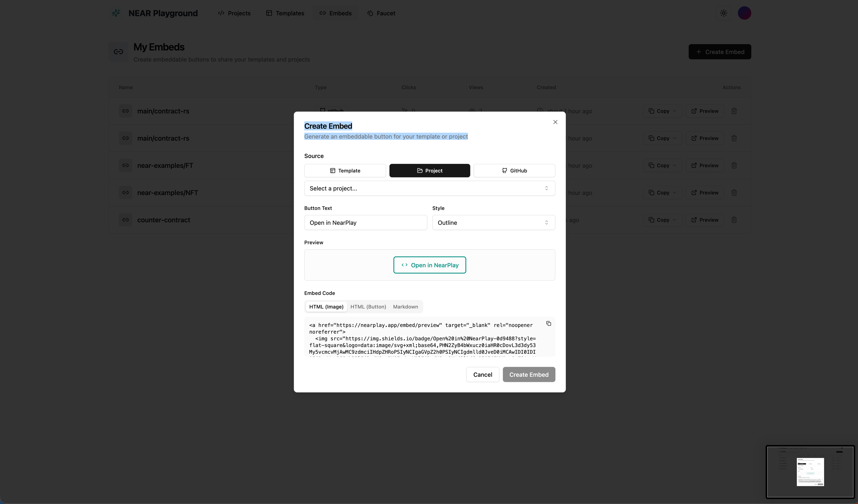Delete the near-examples/NFT embed

click(734, 193)
